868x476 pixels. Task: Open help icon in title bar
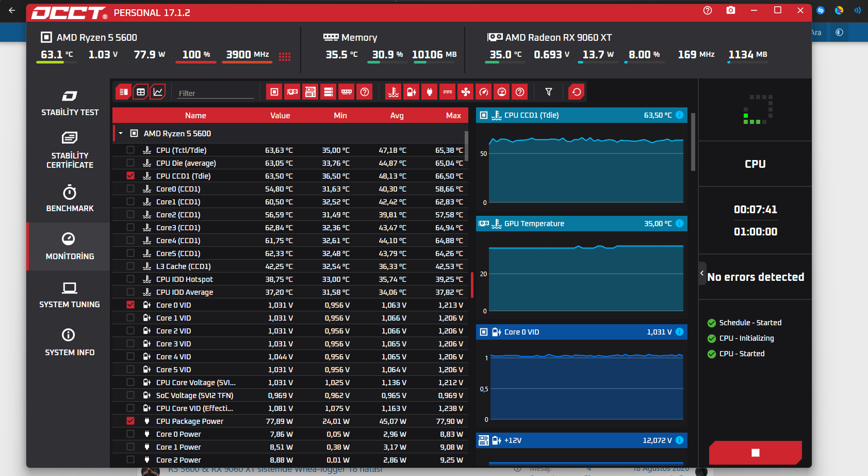click(x=708, y=10)
